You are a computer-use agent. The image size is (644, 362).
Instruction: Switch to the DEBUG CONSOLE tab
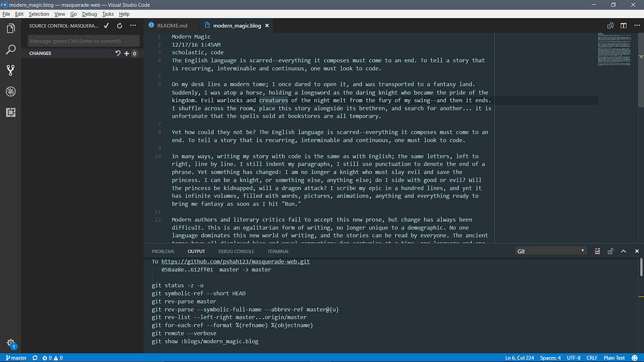click(236, 251)
